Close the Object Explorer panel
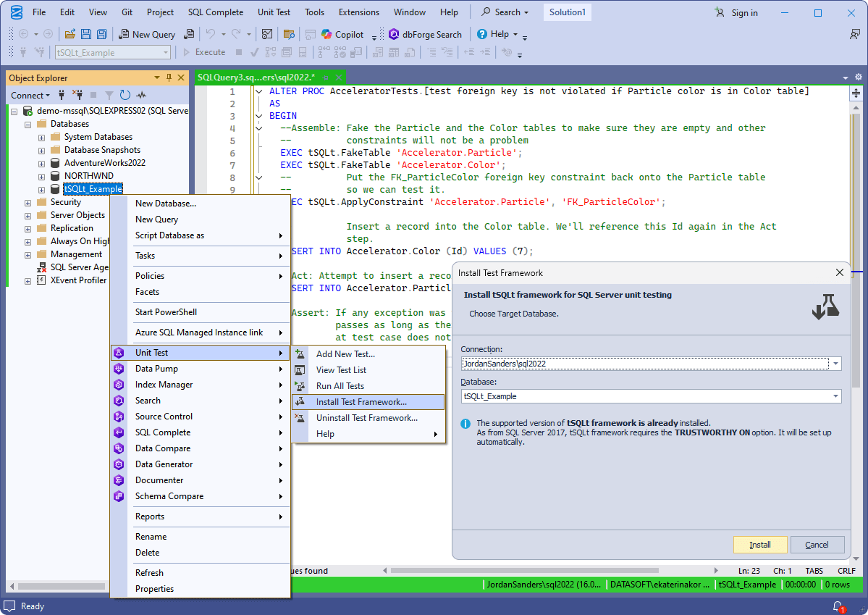 tap(181, 78)
